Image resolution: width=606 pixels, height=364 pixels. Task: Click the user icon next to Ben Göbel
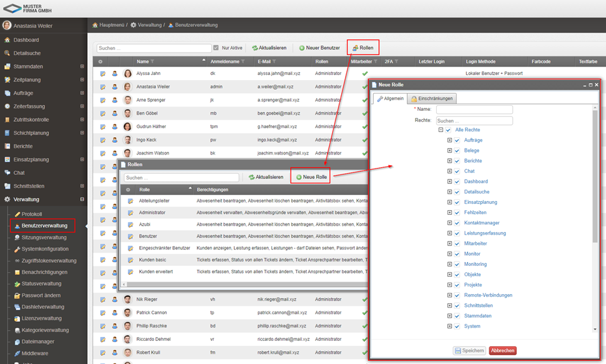point(115,113)
